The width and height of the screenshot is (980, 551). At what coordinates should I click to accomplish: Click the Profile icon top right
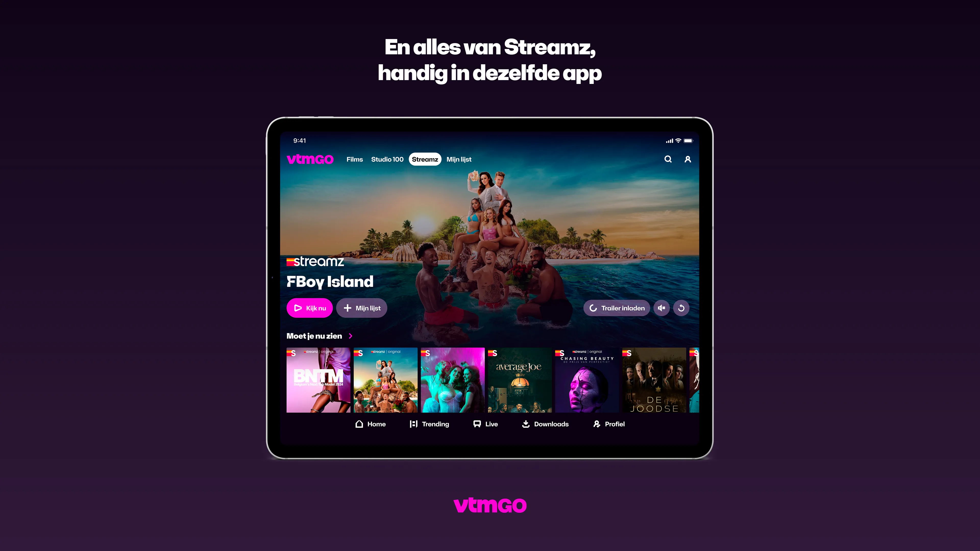click(x=688, y=159)
